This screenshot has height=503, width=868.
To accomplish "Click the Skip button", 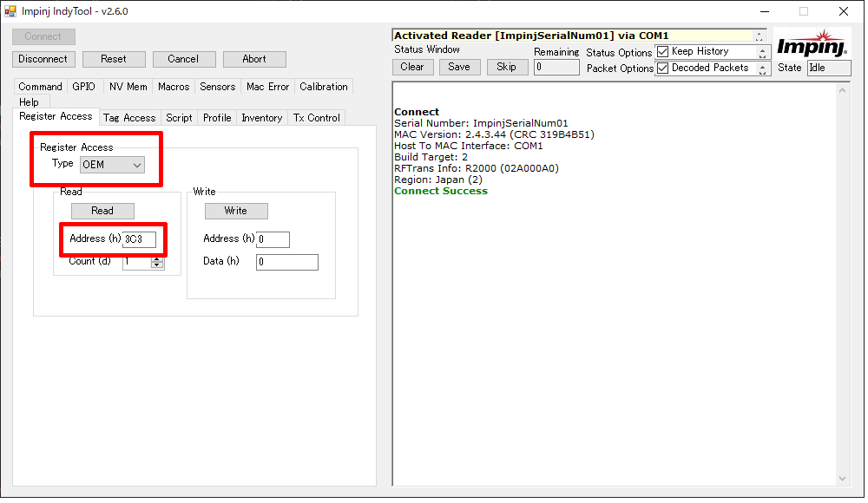I will click(507, 67).
